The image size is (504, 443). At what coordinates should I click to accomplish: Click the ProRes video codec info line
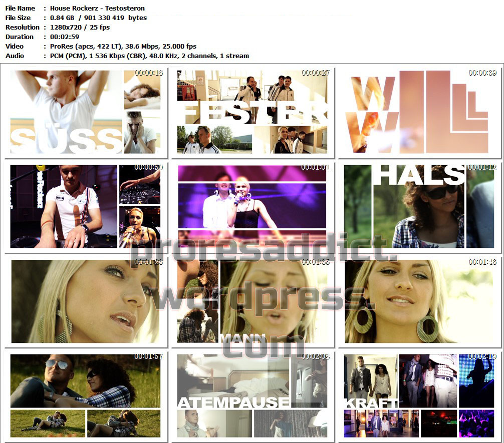tap(123, 46)
